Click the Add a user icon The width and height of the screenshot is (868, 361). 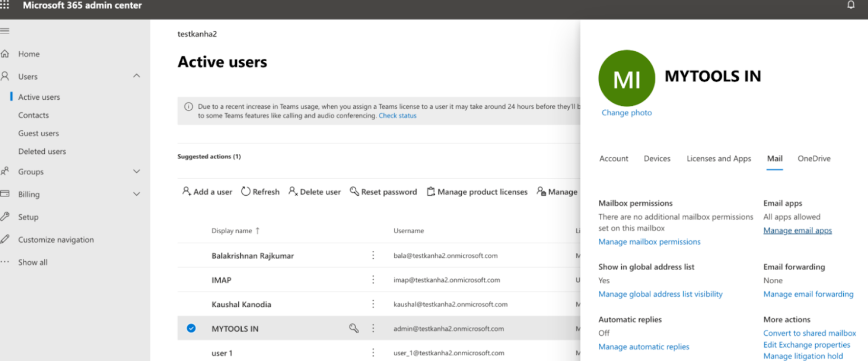[186, 191]
